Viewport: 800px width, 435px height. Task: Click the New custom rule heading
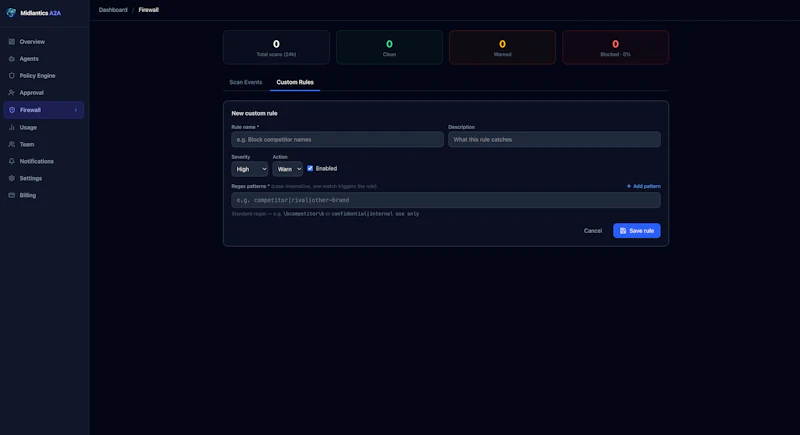coord(254,113)
